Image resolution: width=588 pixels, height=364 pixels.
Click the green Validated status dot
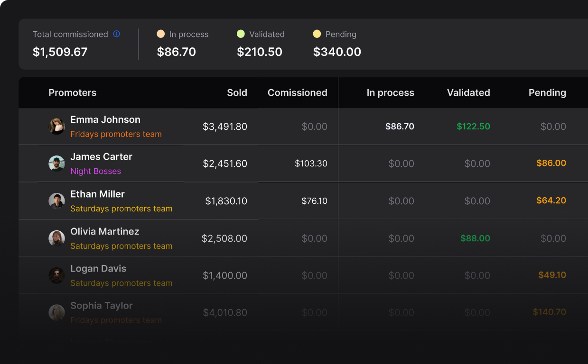click(x=241, y=34)
